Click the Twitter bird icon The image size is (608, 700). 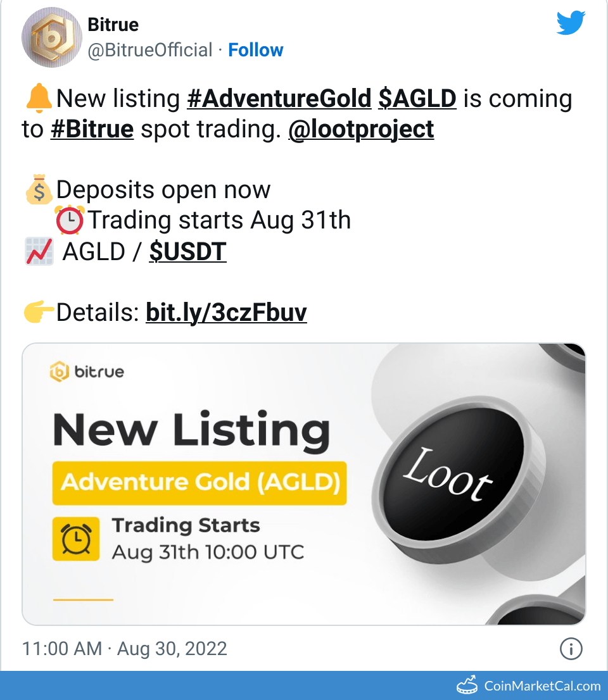pos(571,22)
